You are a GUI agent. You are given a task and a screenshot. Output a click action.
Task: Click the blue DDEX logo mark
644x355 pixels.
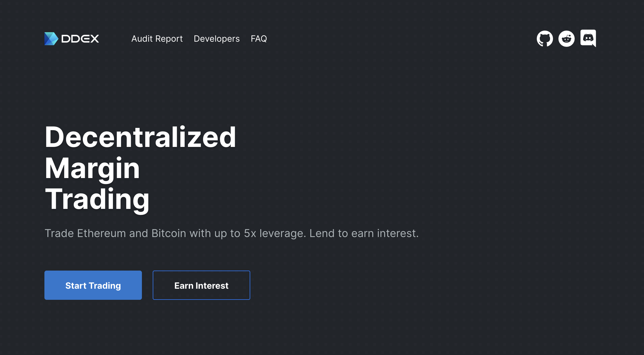click(51, 39)
